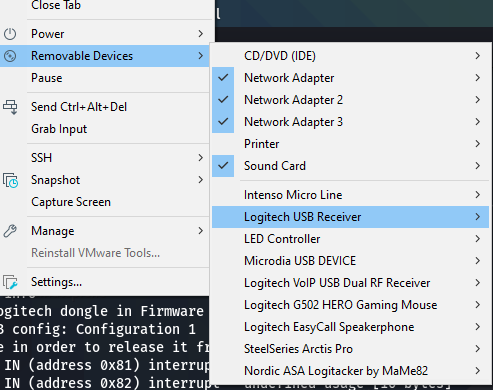
Task: Select SteelSeries Arctis Pro device
Action: [350, 349]
